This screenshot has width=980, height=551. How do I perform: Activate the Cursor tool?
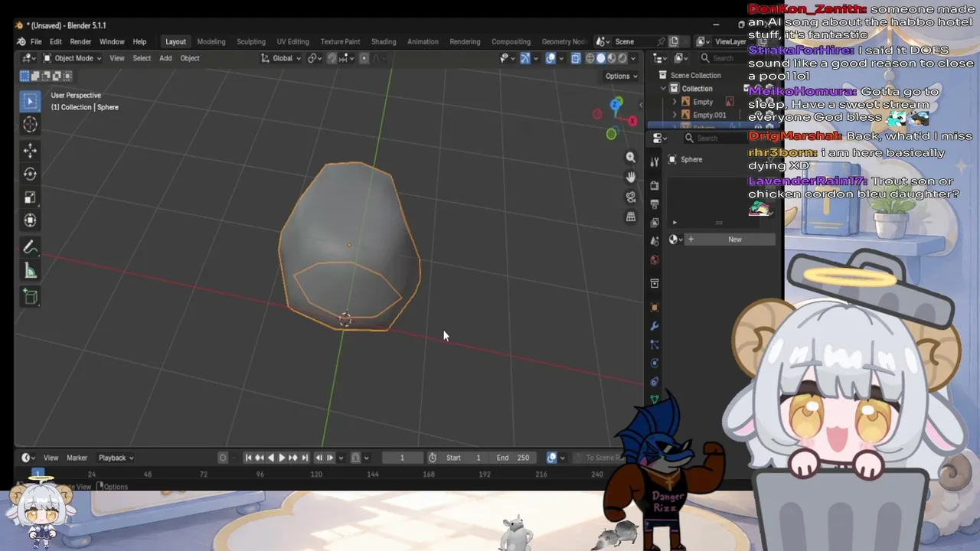tap(30, 124)
